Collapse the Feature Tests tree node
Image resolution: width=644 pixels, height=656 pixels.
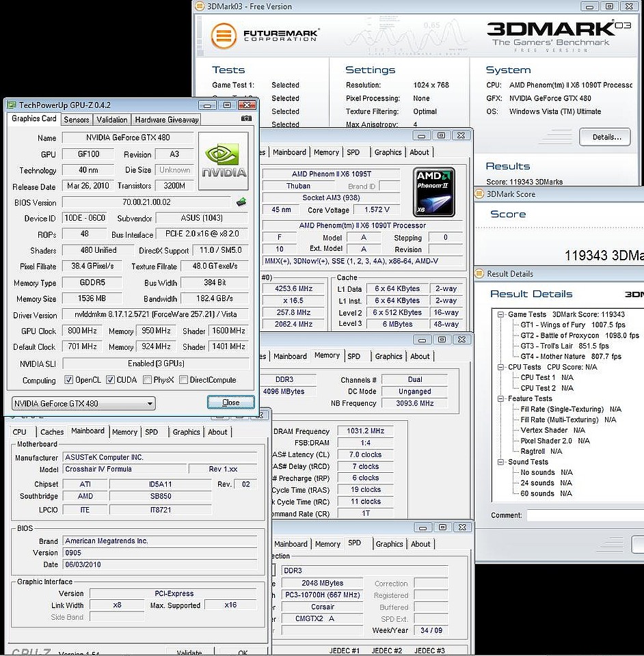click(500, 399)
